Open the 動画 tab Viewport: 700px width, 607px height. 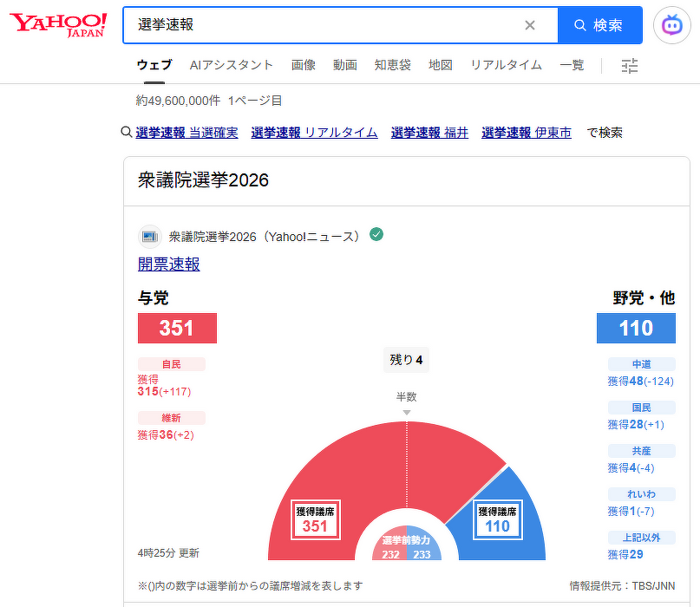point(344,65)
